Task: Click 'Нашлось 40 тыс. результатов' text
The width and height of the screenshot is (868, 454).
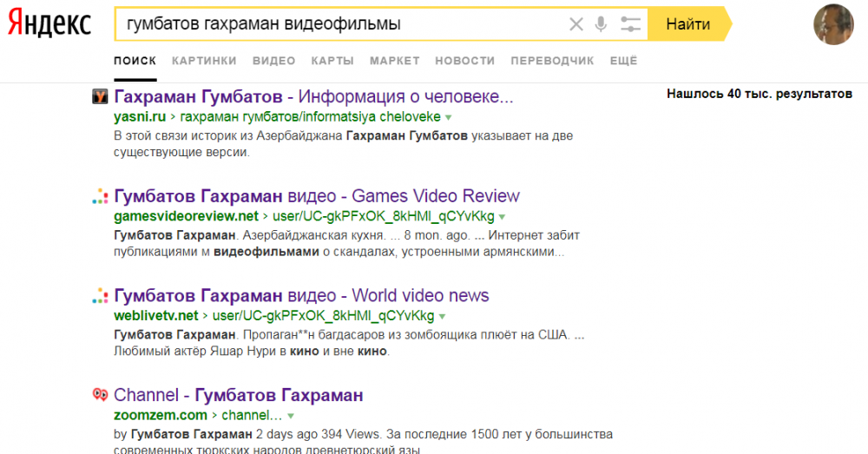Action: 759,94
